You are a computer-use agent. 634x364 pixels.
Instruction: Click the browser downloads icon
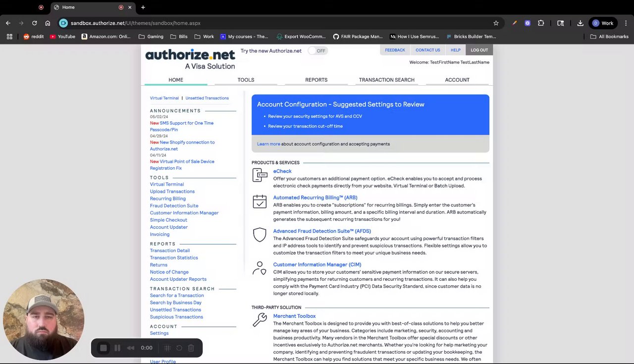pos(580,23)
